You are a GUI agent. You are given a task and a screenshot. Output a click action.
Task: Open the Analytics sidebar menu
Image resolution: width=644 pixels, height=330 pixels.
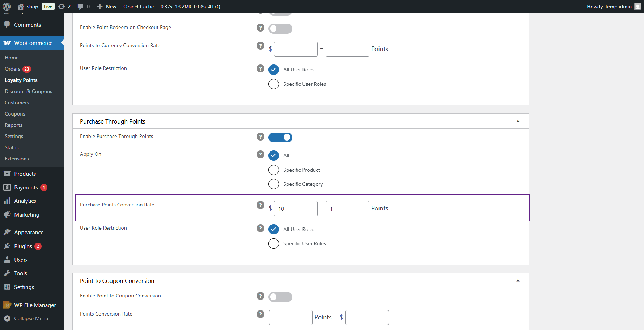coord(25,201)
